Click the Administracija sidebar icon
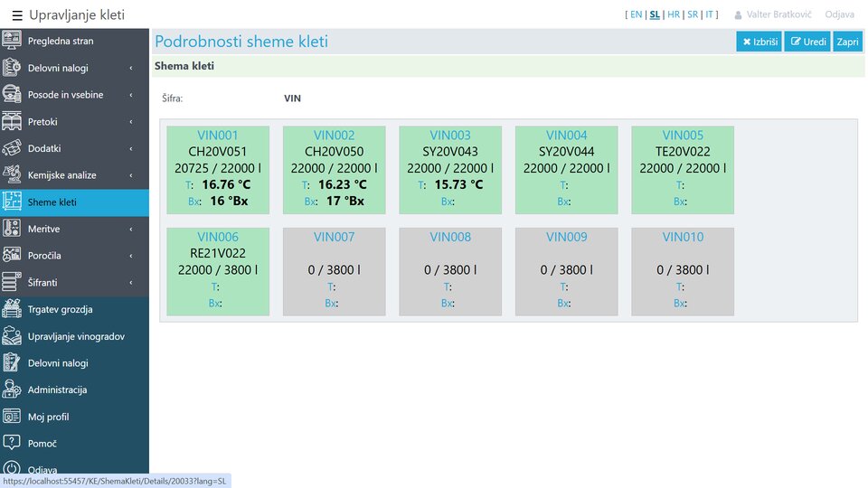868x488 pixels. click(12, 389)
